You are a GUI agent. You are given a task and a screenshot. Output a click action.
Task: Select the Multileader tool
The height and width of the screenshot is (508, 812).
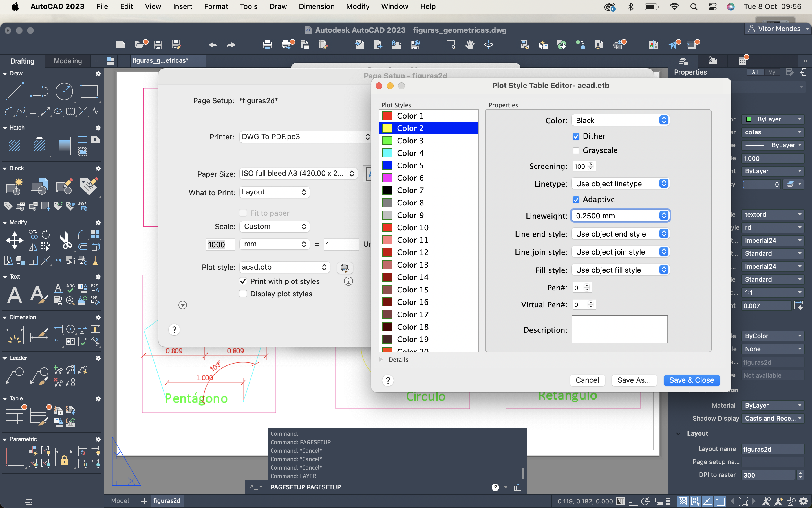tap(15, 376)
